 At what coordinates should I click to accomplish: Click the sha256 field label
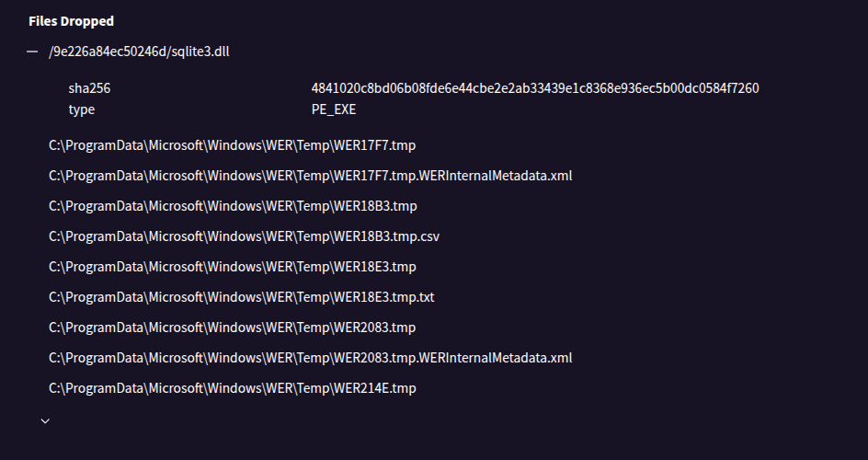pos(89,88)
